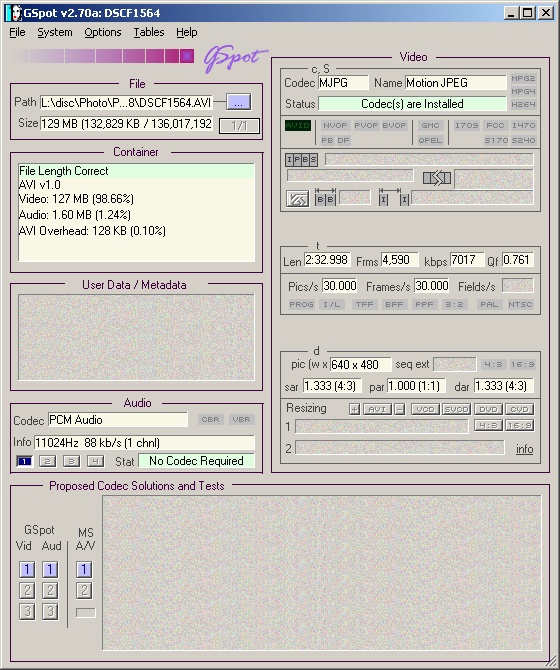Click the PVOP indicator
This screenshot has height=670, width=560.
coord(366,126)
